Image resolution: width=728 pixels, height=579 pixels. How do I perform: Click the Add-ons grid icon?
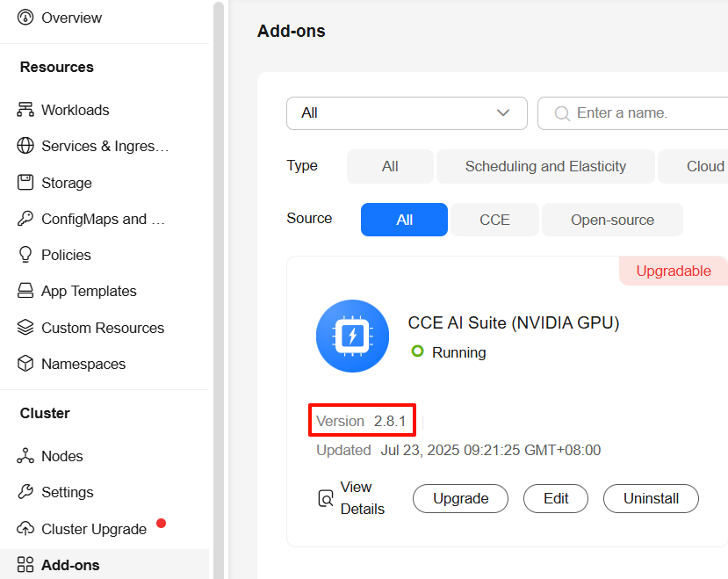pos(25,565)
